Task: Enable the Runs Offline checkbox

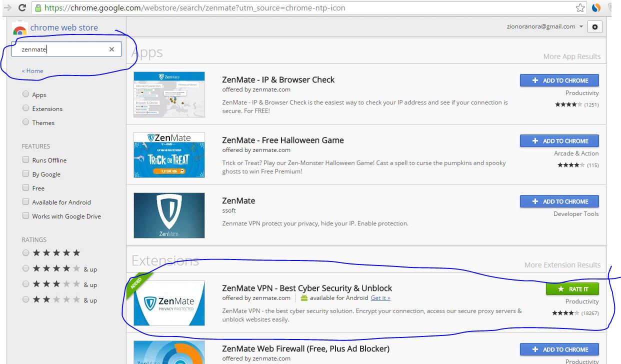Action: click(x=25, y=159)
